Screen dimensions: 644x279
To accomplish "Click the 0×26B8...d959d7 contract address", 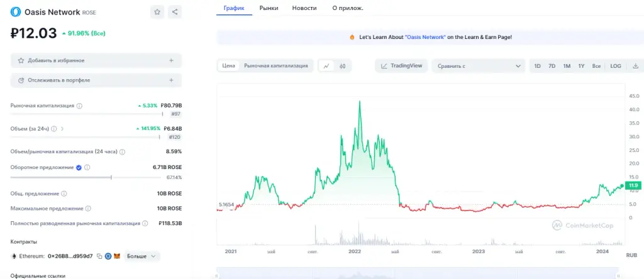I will [x=70, y=256].
